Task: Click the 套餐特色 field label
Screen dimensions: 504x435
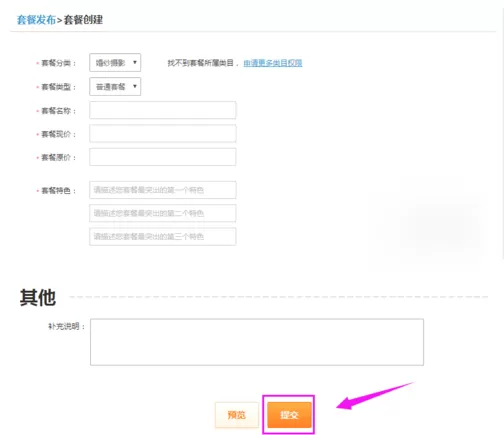Action: 58,191
